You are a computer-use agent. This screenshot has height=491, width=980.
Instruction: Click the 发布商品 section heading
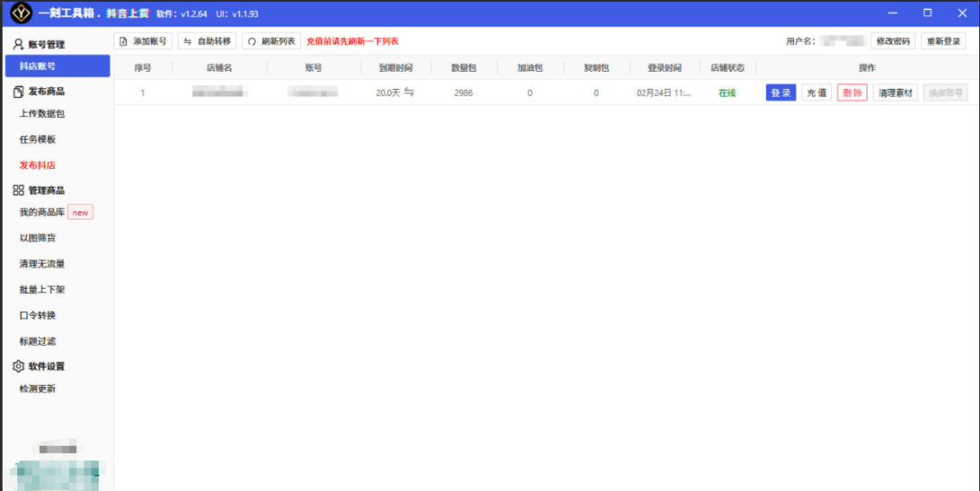pyautogui.click(x=45, y=92)
